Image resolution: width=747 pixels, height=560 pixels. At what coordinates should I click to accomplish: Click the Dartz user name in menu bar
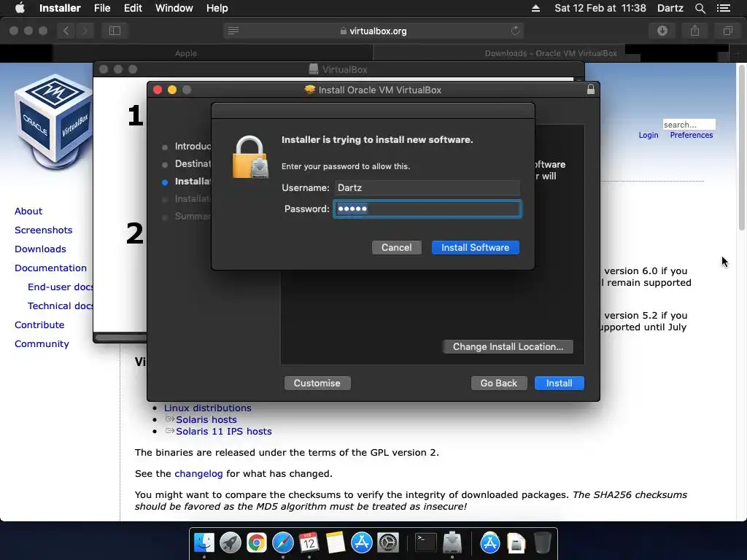670,8
